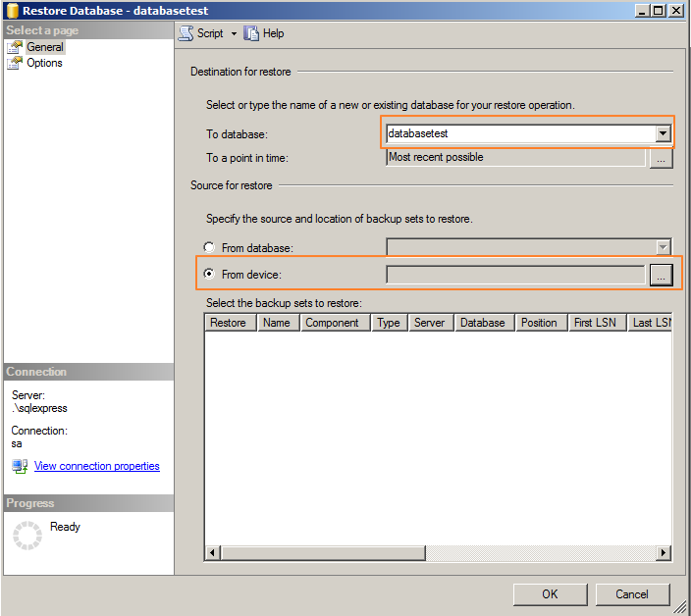The width and height of the screenshot is (691, 616).
Task: Browse for point in time ellipsis button
Action: coord(661,158)
